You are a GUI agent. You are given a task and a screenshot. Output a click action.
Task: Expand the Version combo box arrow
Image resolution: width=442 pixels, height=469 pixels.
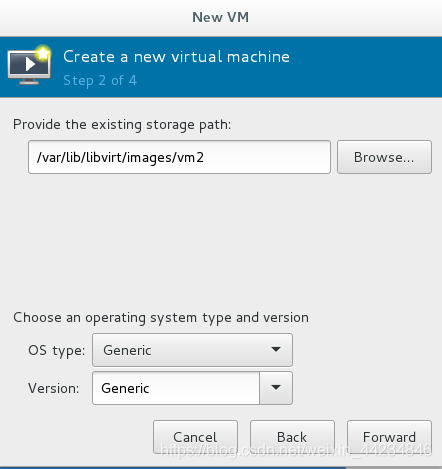point(276,388)
